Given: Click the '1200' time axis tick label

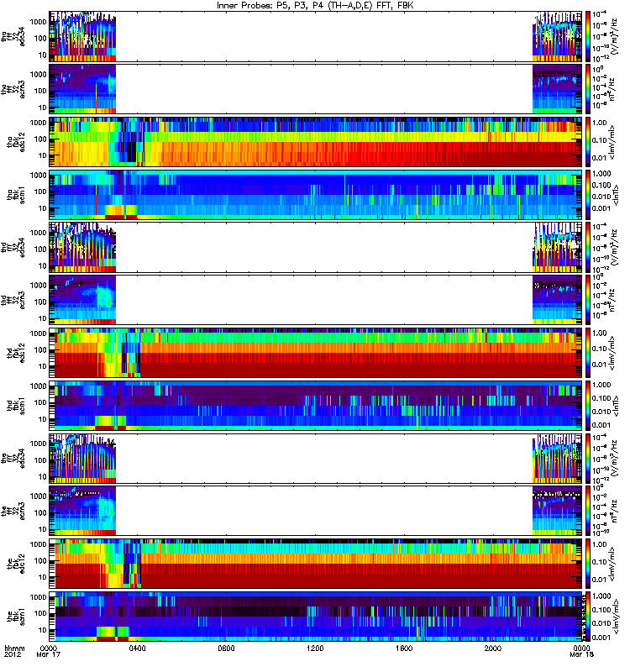Looking at the screenshot, I should (x=316, y=648).
